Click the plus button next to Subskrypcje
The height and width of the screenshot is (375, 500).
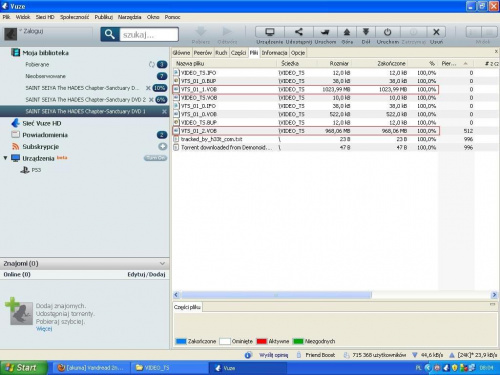[x=162, y=146]
